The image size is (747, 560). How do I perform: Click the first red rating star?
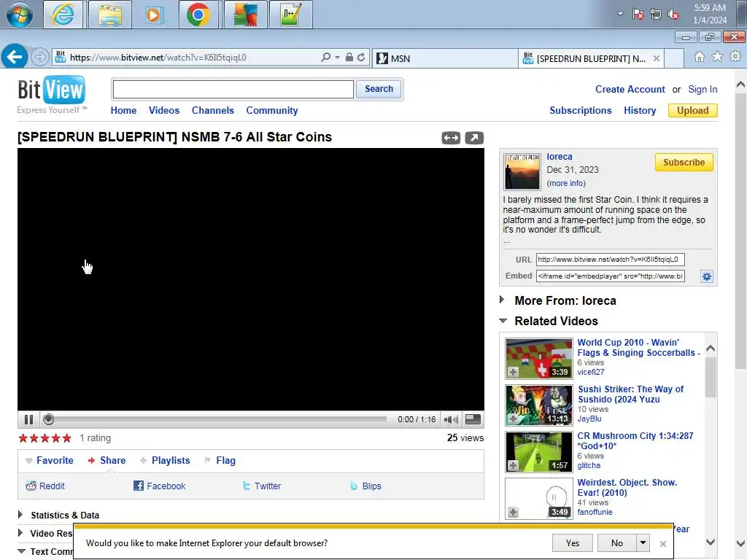pyautogui.click(x=23, y=438)
